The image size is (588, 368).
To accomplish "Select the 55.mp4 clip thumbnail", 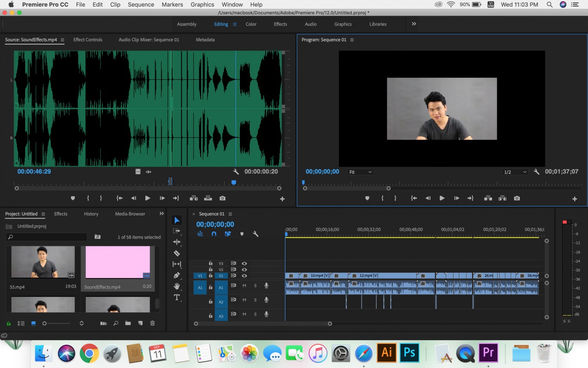I will coord(43,262).
